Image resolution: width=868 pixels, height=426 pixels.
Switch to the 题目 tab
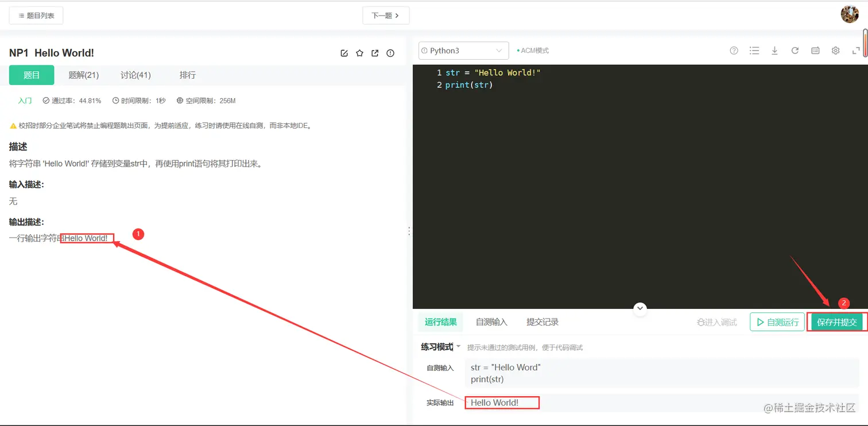click(32, 75)
